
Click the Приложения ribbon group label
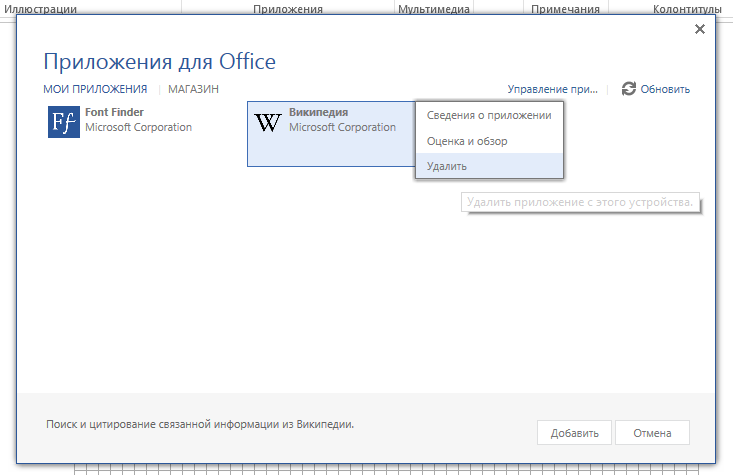pos(288,9)
